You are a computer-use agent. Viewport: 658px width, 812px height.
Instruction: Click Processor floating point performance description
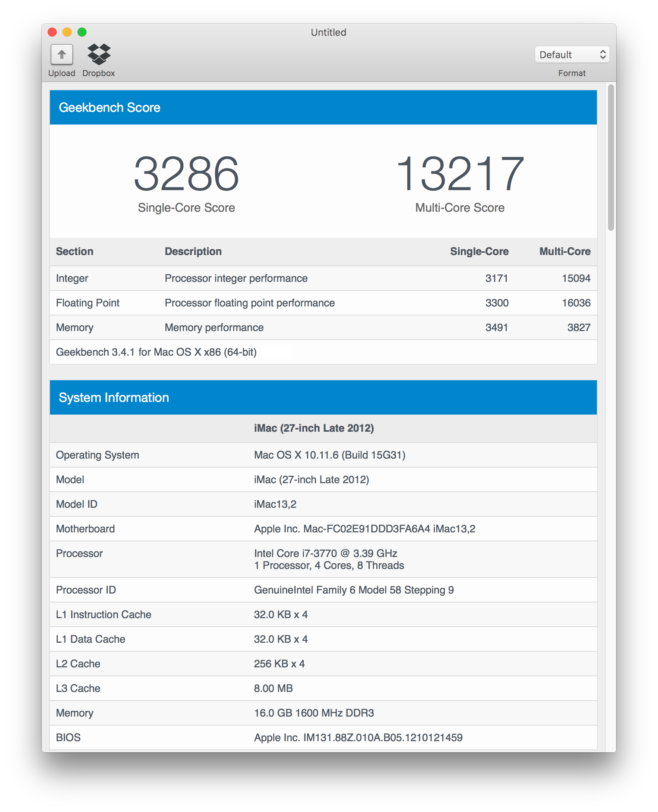[x=250, y=303]
